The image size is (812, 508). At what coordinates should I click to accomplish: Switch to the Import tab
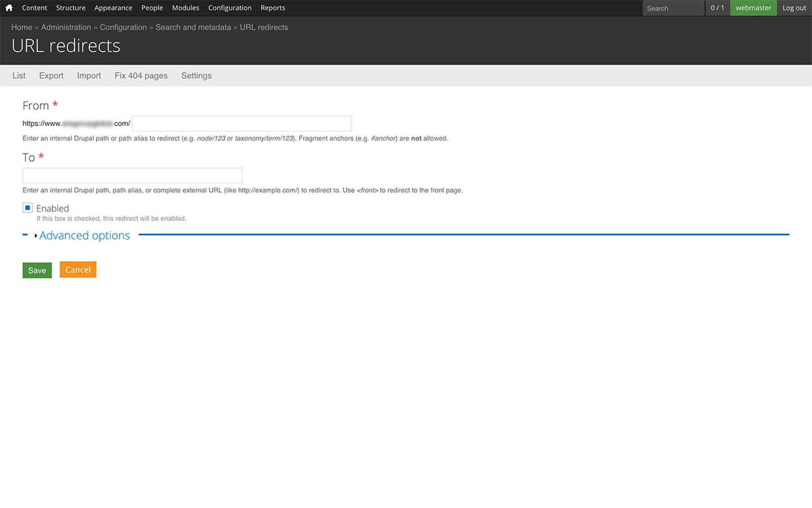pos(89,76)
